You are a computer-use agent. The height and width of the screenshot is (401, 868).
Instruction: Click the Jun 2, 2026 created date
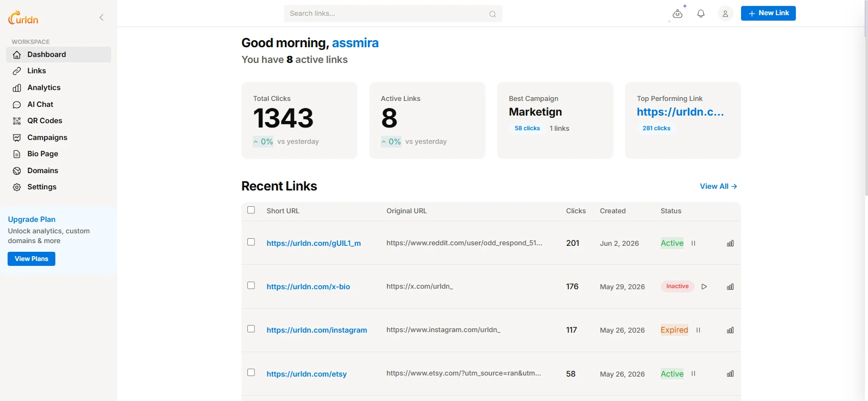pos(619,244)
